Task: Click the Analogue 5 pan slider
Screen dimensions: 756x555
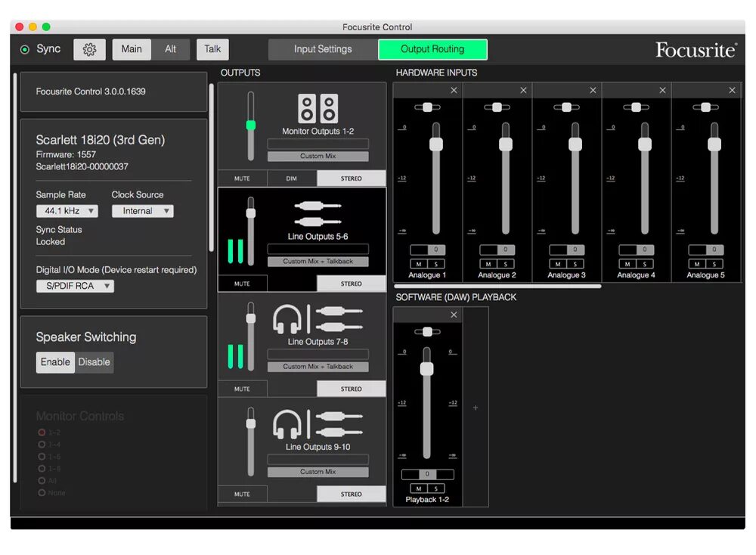Action: point(705,107)
